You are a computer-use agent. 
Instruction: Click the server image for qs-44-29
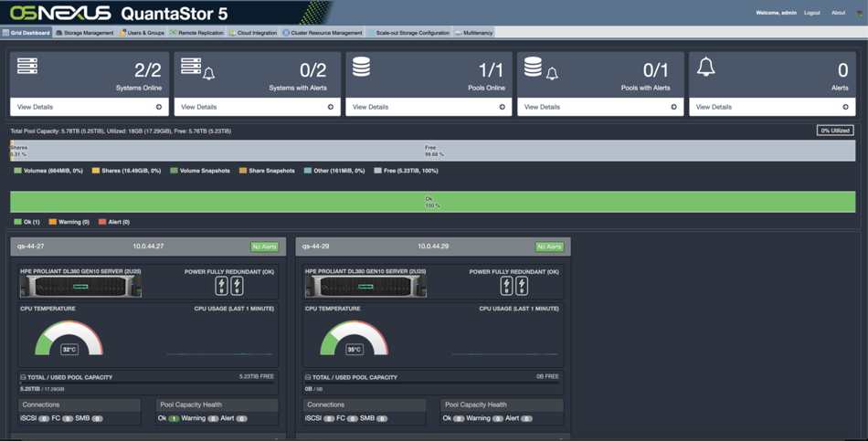click(365, 287)
